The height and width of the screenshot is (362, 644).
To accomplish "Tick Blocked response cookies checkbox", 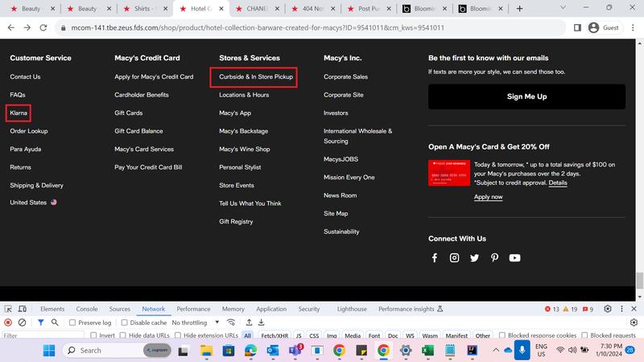I will click(x=502, y=335).
